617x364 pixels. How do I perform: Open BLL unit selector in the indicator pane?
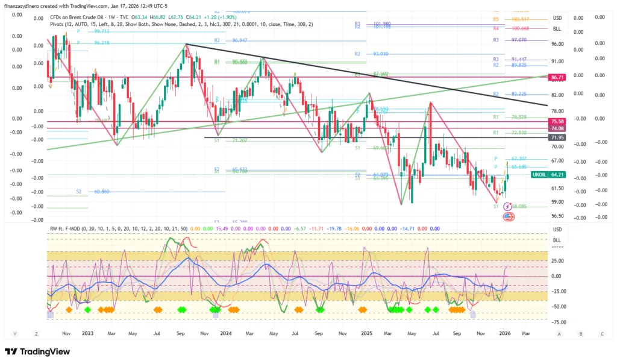pyautogui.click(x=557, y=240)
